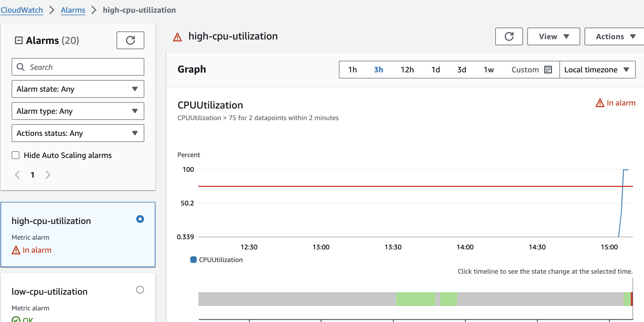
Task: Expand the Alarm type filter dropdown
Action: [x=78, y=111]
